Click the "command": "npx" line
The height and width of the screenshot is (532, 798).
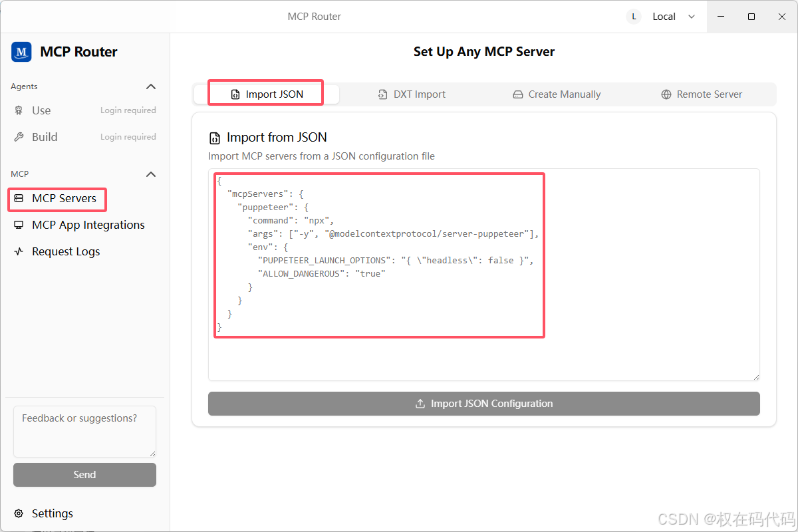coord(291,221)
